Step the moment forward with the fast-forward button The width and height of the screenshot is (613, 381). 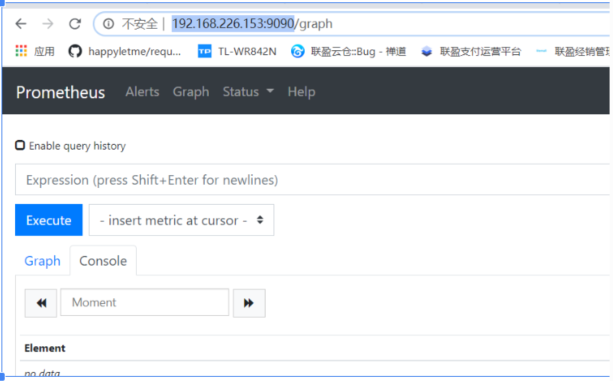pyautogui.click(x=249, y=303)
